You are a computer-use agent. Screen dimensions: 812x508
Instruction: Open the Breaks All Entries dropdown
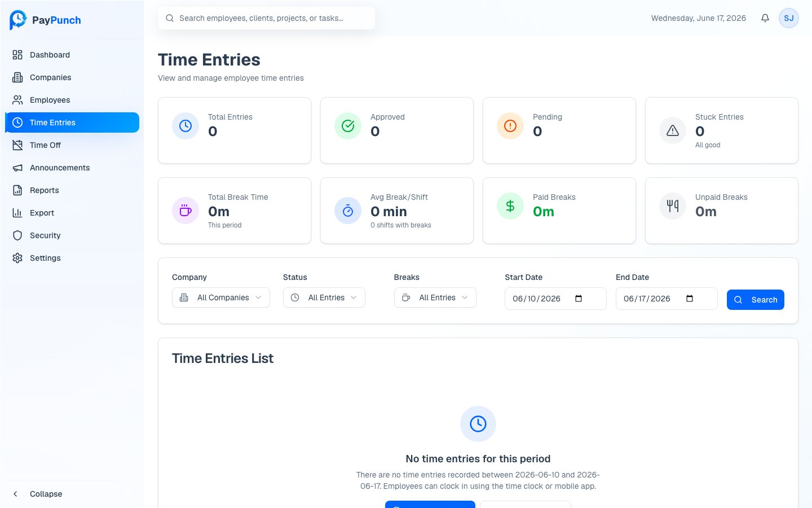point(435,297)
